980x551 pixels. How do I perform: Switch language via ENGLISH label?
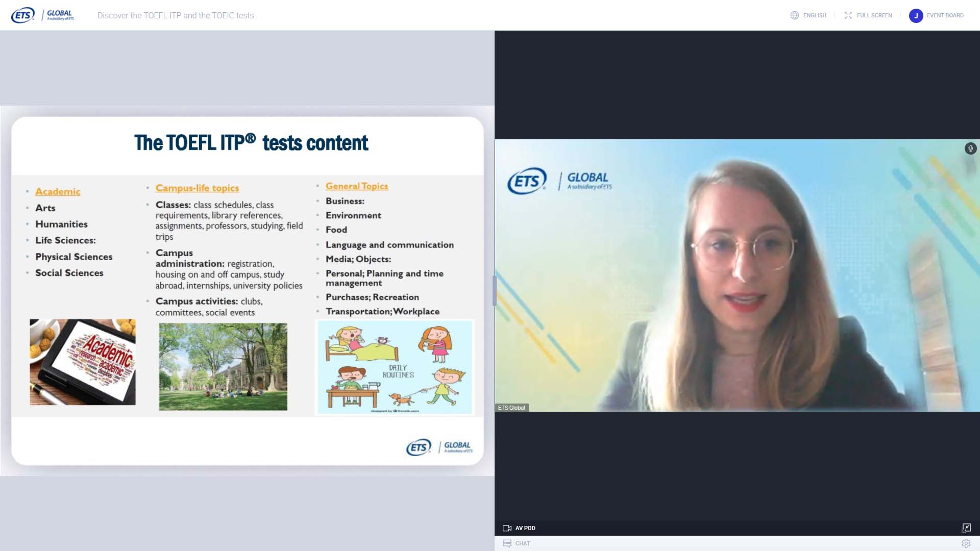click(815, 15)
